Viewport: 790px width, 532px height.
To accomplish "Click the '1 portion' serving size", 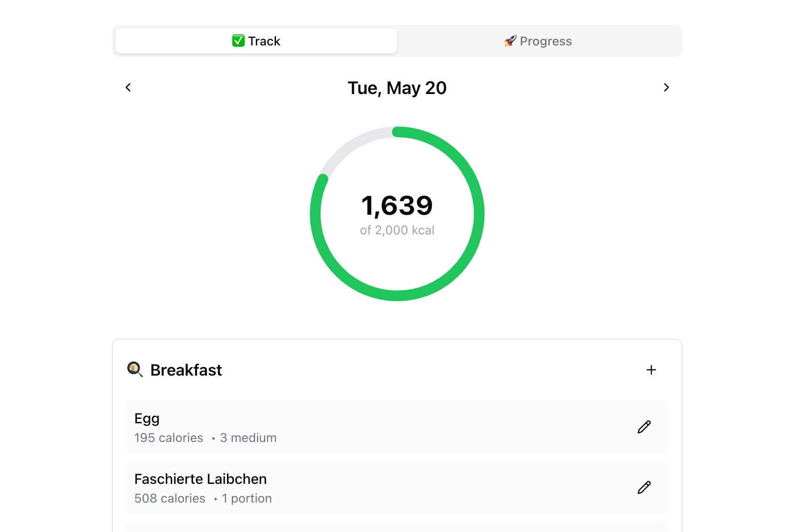I will [x=247, y=499].
